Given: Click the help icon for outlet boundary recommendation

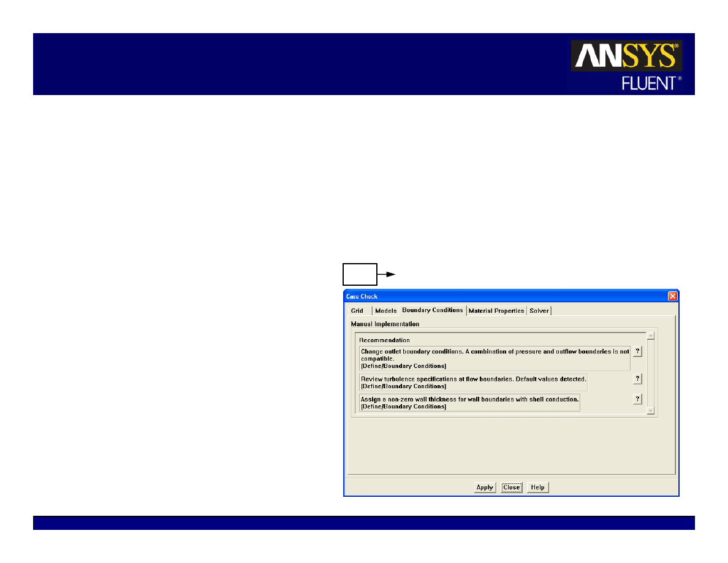Looking at the screenshot, I should pos(637,351).
